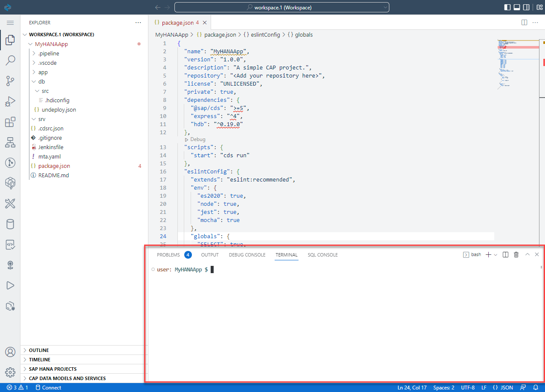Open the Explorer view in activity bar
The height and width of the screenshot is (392, 545).
(10, 40)
